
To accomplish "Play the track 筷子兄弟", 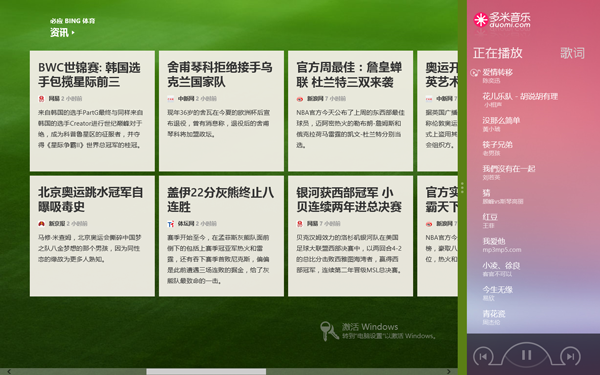I will 497,145.
